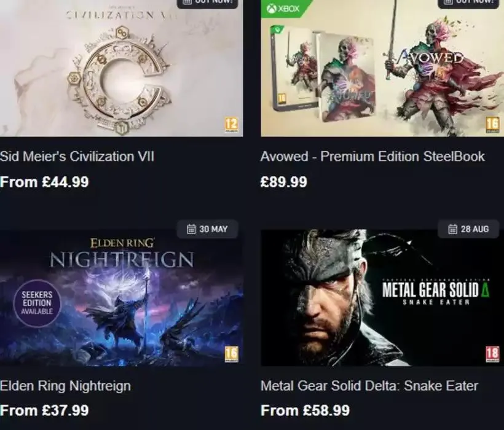
Task: Click the PEGI 18 icon on Metal Gear Solid
Action: coord(492,354)
